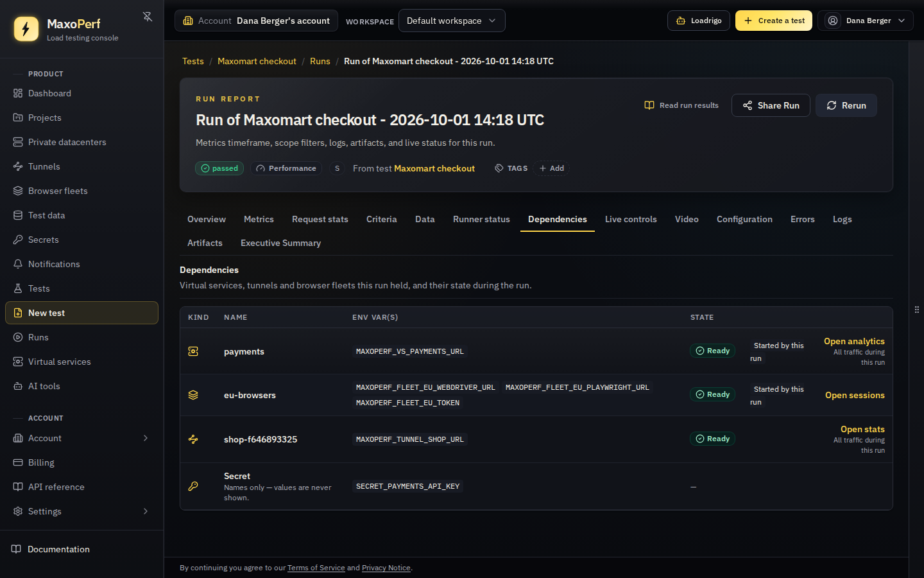Click Create a test button

coord(774,21)
